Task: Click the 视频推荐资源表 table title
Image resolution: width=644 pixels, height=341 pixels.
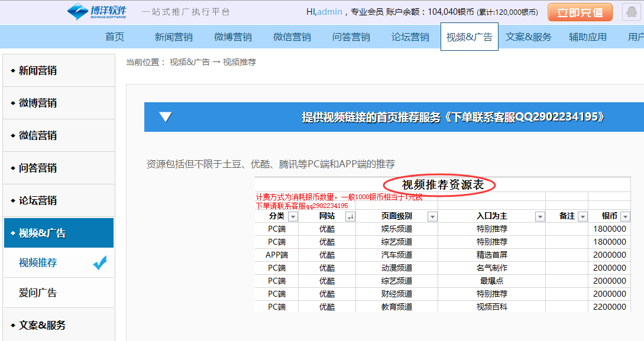Action: [443, 185]
